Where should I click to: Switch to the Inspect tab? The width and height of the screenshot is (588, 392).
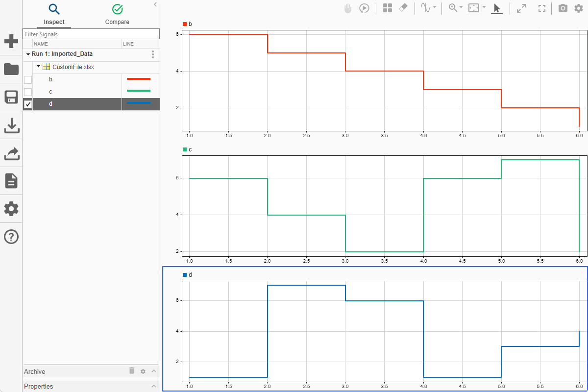pos(54,15)
